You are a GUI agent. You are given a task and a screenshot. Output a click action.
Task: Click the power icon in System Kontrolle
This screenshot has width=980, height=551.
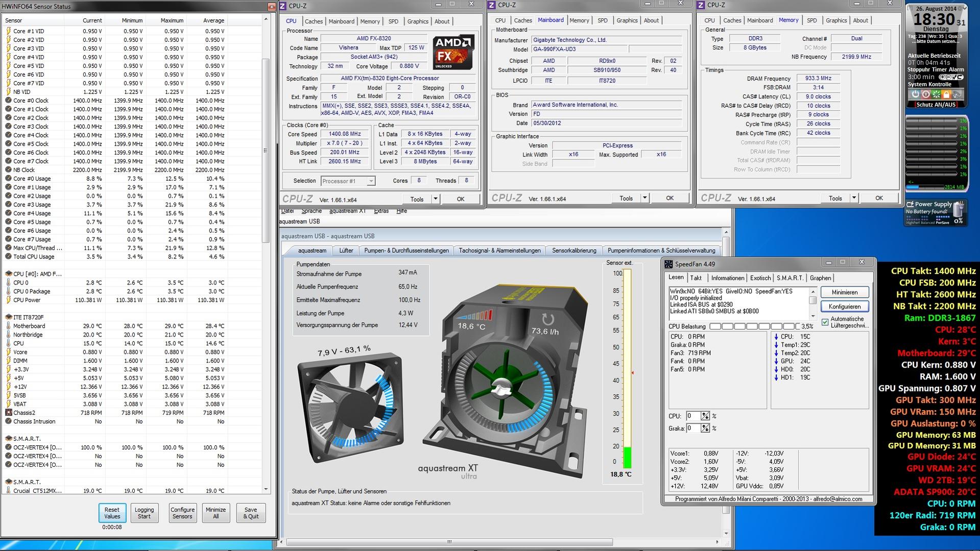click(915, 94)
